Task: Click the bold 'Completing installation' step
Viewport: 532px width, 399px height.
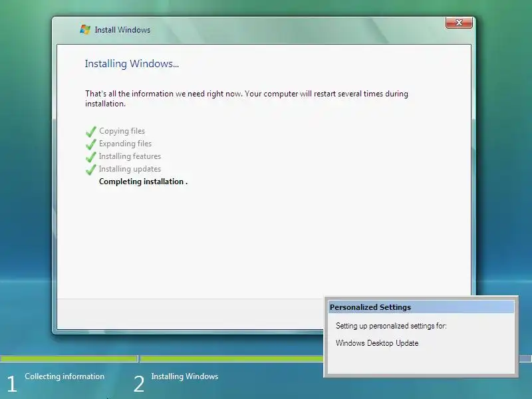Action: (x=143, y=182)
